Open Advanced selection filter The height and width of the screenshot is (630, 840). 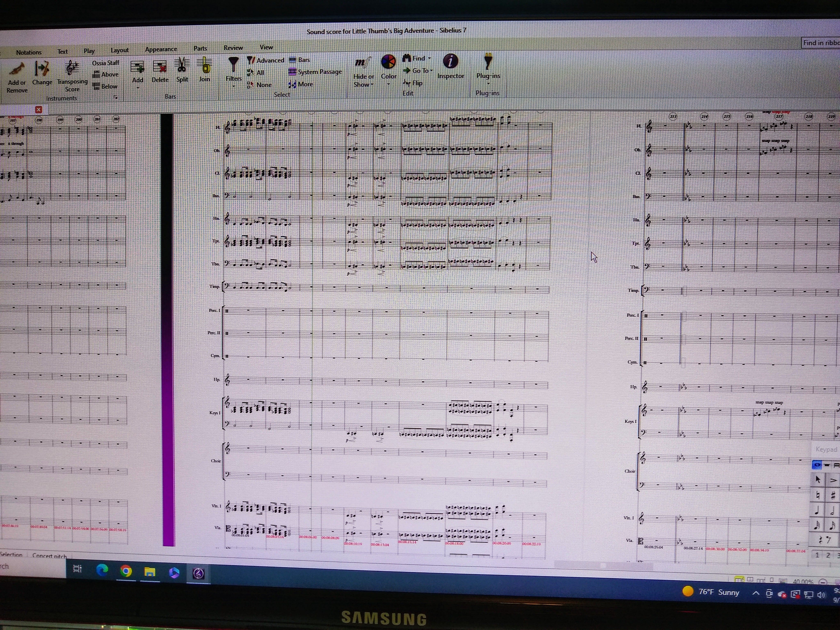pos(265,60)
